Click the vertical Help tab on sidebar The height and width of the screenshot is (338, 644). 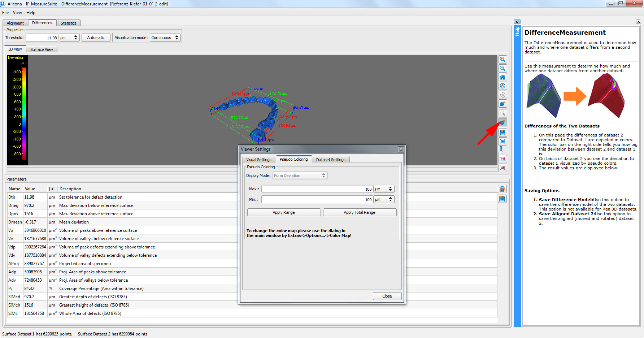517,31
